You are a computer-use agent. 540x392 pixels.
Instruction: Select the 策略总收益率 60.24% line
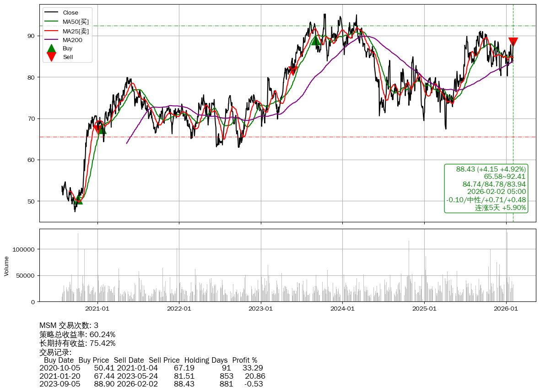click(x=77, y=334)
